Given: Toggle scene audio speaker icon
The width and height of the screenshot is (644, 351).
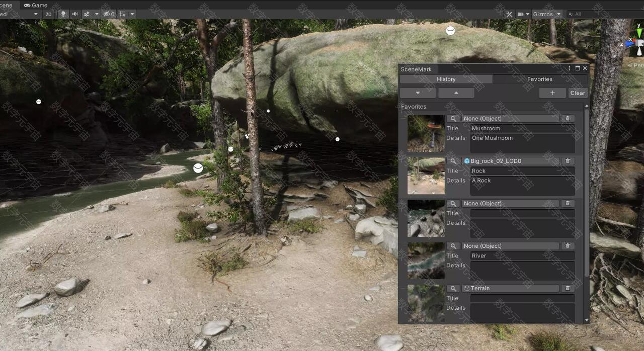Looking at the screenshot, I should [x=75, y=14].
